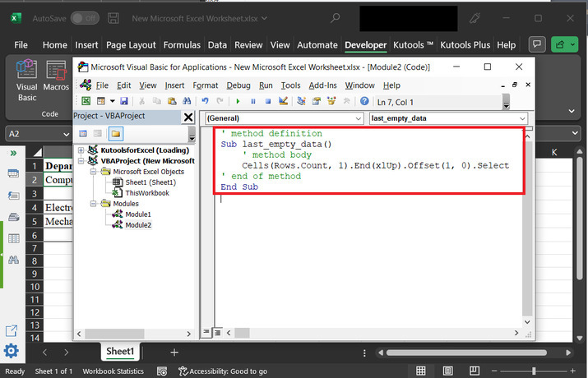Open the Object Browser icon in VBA toolbar
Image resolution: width=588 pixels, height=378 pixels.
(x=331, y=101)
